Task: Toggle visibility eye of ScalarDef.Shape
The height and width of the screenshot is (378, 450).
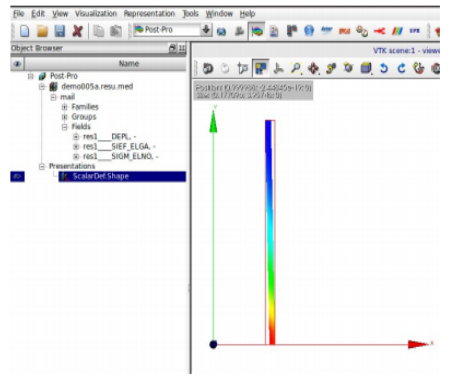Action: (17, 176)
